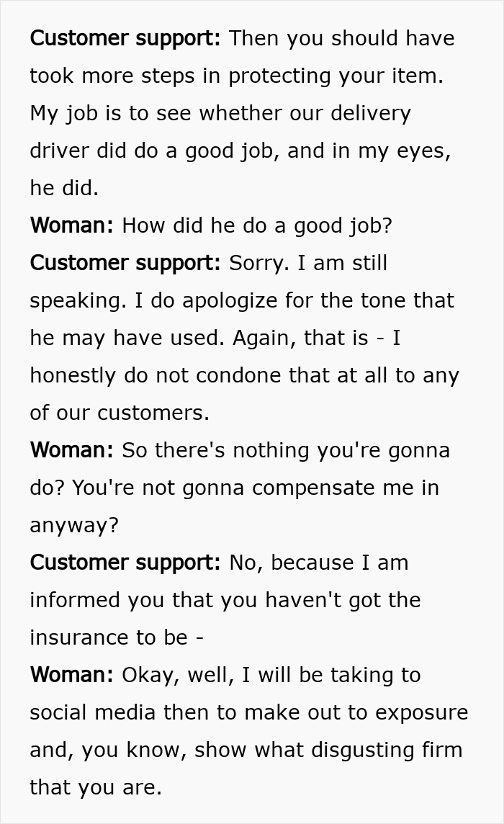Viewport: 504px width, 824px height.
Task: Click "Woman:" label before "How did he do"
Action: (x=71, y=225)
